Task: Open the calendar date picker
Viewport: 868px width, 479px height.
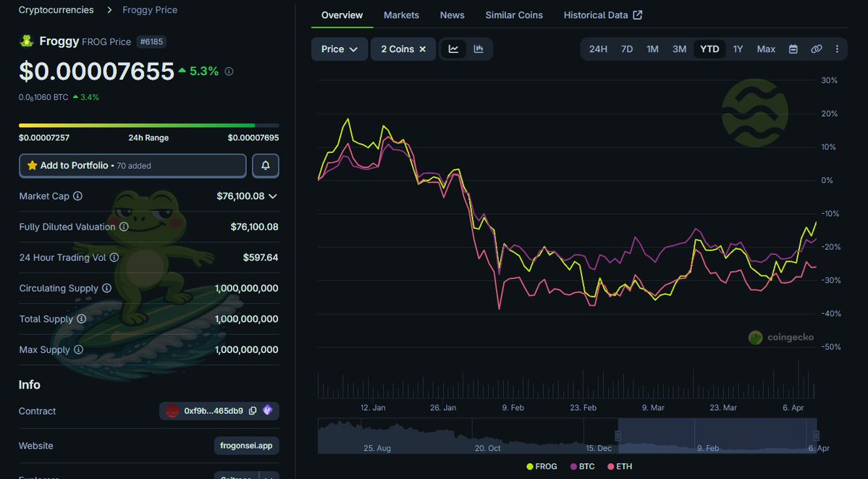Action: (793, 49)
